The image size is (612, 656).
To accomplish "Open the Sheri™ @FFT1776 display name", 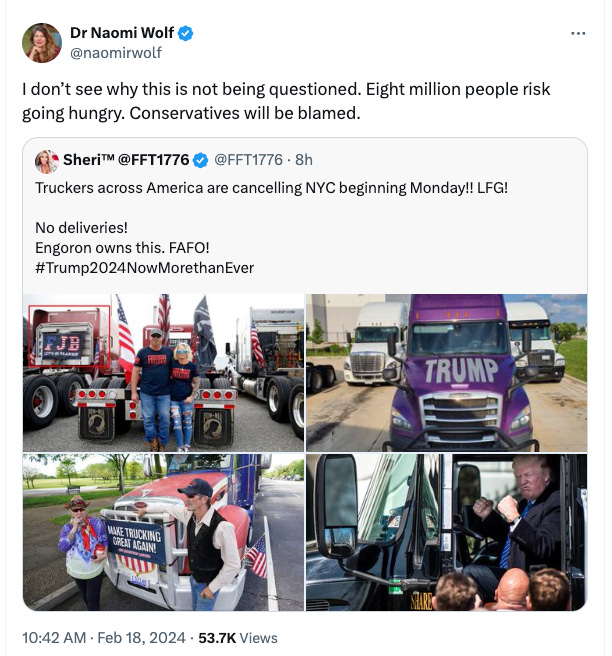I will [x=126, y=160].
